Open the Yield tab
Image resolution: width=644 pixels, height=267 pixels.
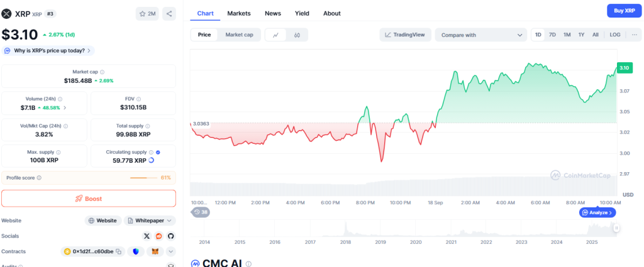click(x=302, y=13)
